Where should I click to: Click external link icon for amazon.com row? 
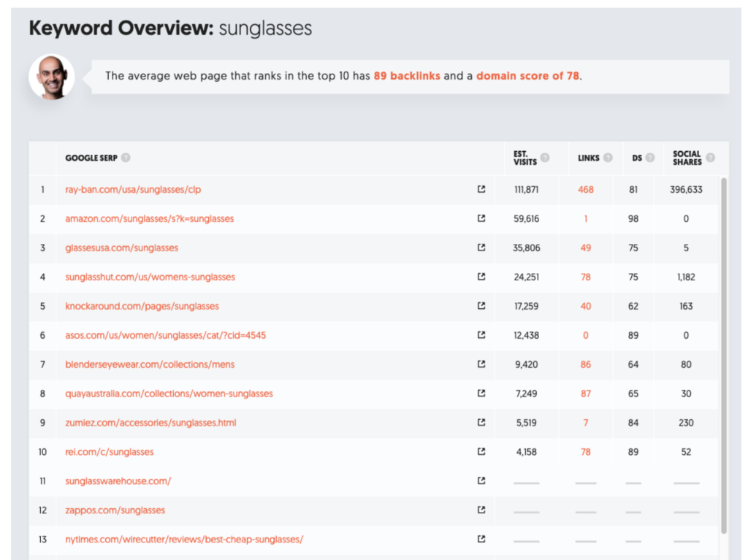(x=481, y=218)
